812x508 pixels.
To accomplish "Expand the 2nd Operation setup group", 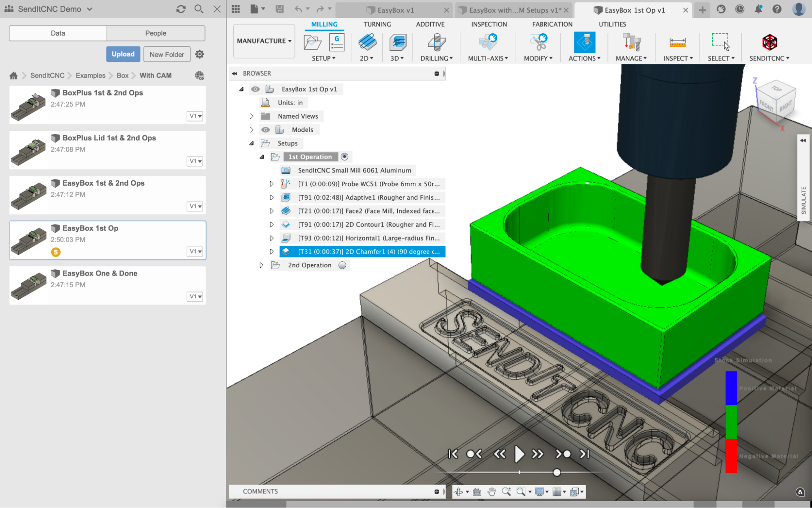I will coord(261,265).
